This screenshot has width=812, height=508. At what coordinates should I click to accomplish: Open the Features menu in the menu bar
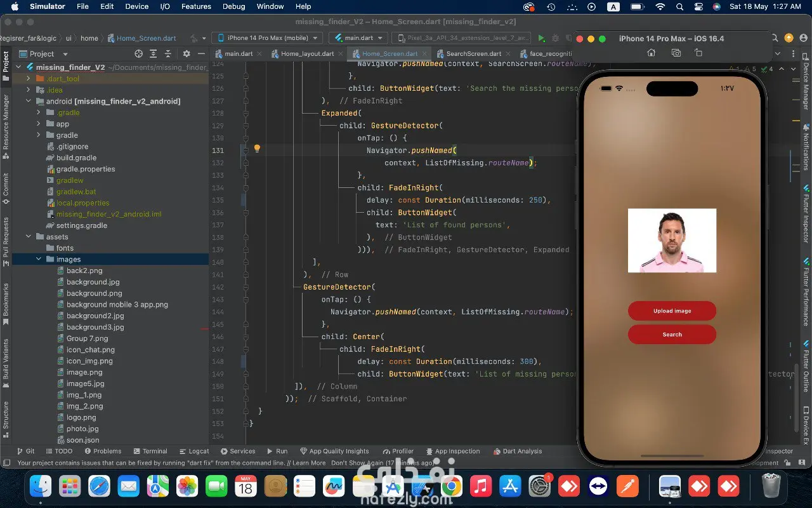coord(196,6)
